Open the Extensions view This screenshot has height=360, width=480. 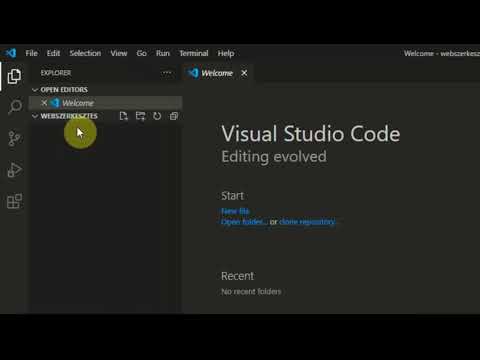pyautogui.click(x=15, y=201)
